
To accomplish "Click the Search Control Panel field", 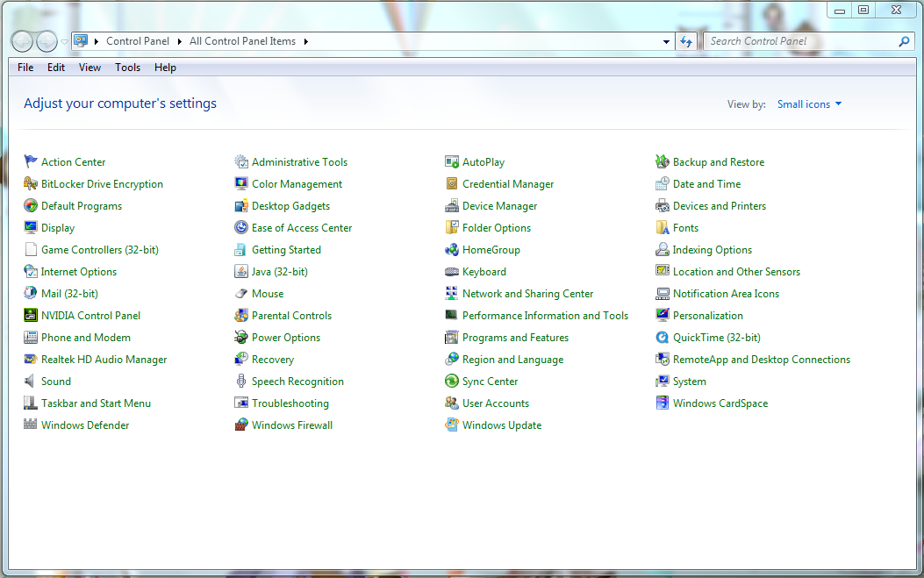I will click(x=801, y=41).
